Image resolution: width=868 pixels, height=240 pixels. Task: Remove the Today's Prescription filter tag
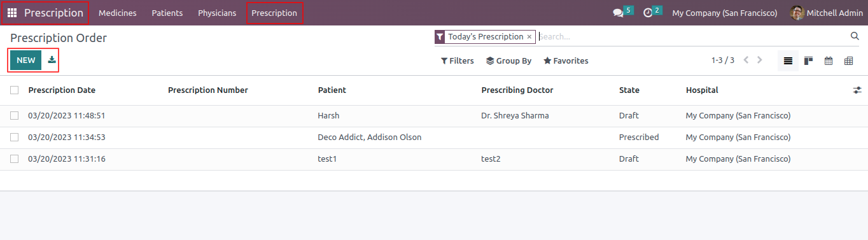coord(529,37)
